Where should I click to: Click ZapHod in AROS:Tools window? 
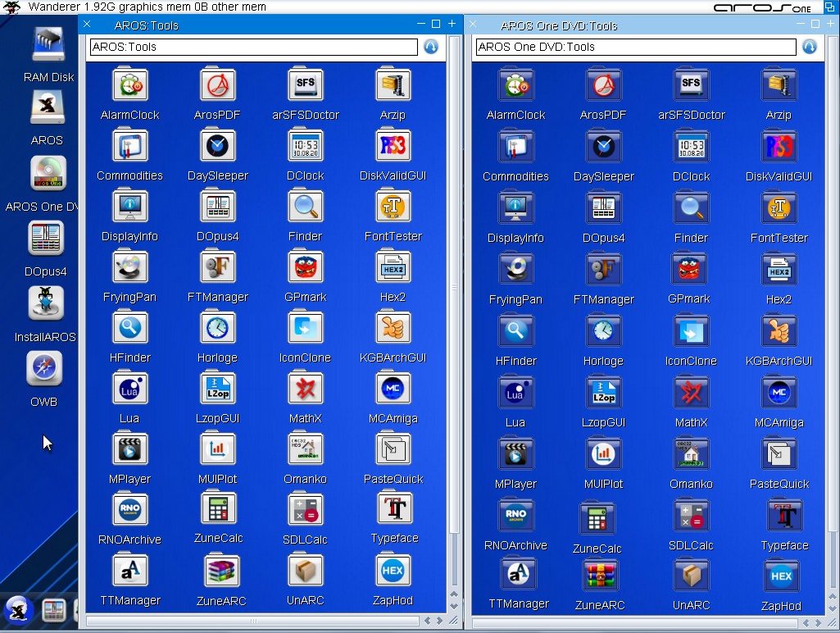[x=393, y=570]
